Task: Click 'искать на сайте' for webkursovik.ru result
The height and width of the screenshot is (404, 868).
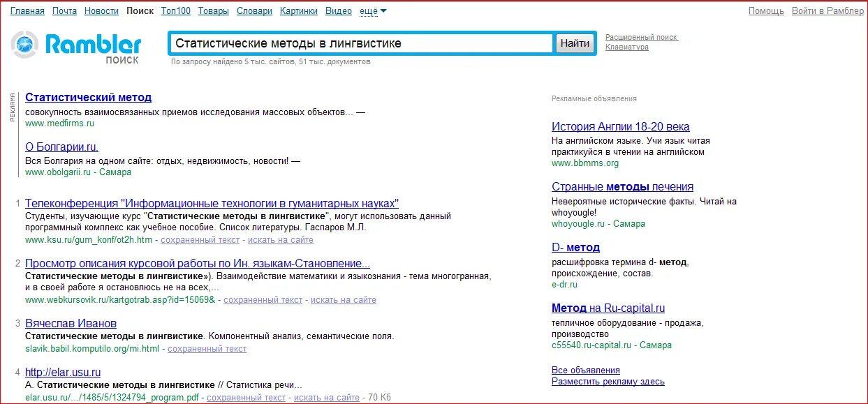Action: pos(344,300)
